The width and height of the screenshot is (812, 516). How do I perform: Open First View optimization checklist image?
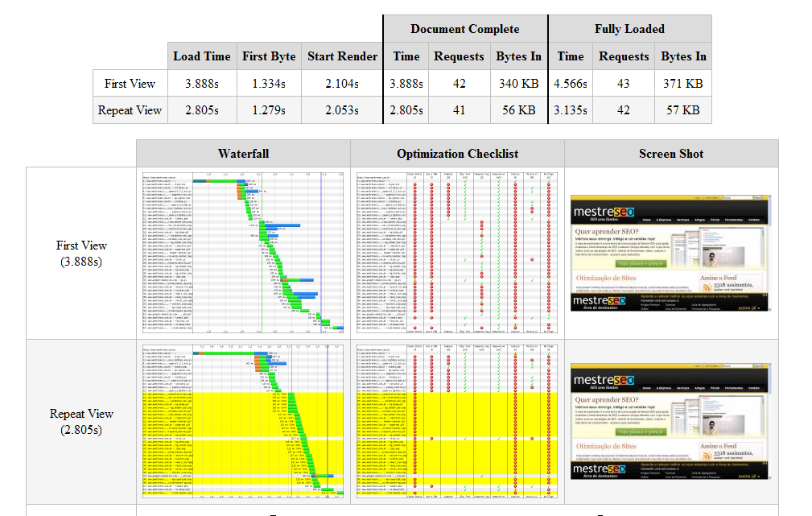pyautogui.click(x=457, y=253)
